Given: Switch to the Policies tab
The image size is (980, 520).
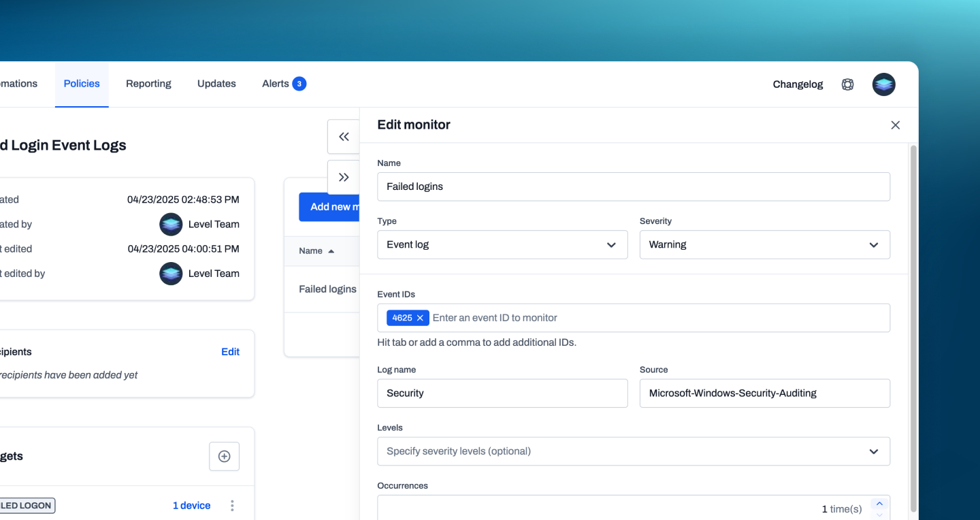Looking at the screenshot, I should (82, 84).
